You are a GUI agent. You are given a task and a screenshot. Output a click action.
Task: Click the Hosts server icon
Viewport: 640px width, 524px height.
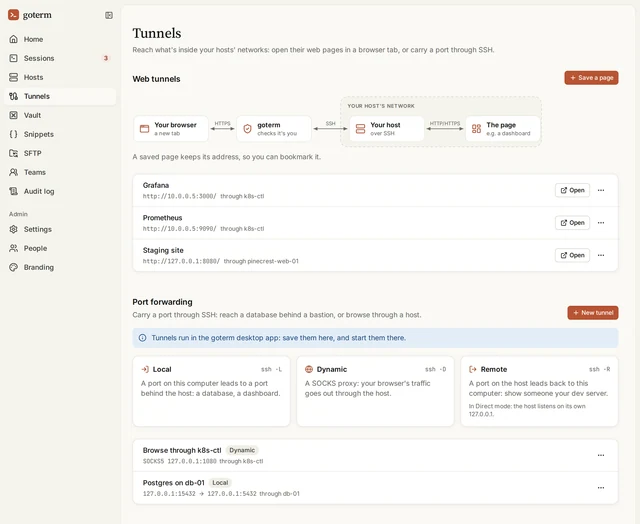pos(13,77)
